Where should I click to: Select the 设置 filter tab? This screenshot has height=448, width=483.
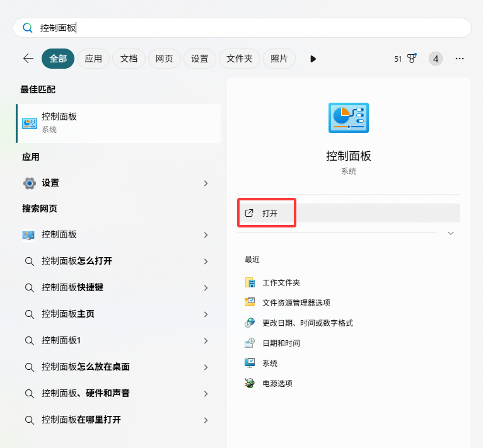pos(200,59)
